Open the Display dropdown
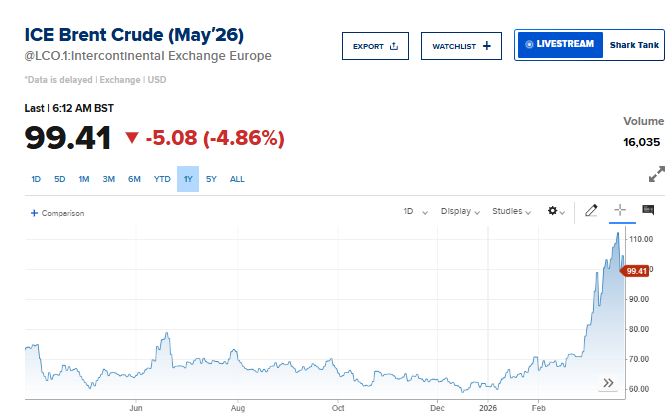This screenshot has height=418, width=671. pos(461,212)
